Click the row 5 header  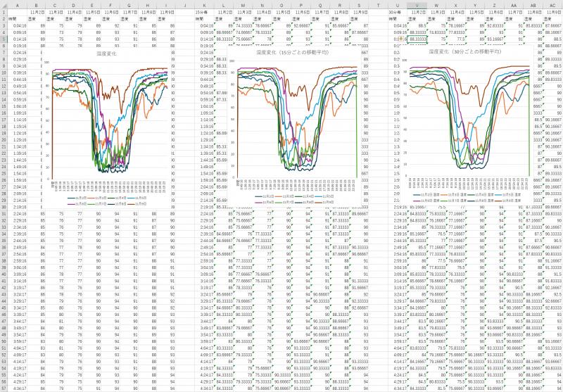3,39
